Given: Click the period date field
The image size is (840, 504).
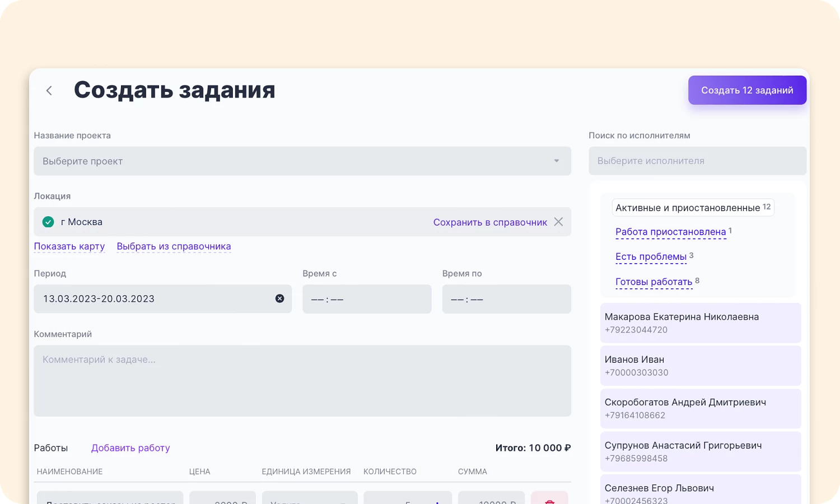Looking at the screenshot, I should (x=163, y=298).
